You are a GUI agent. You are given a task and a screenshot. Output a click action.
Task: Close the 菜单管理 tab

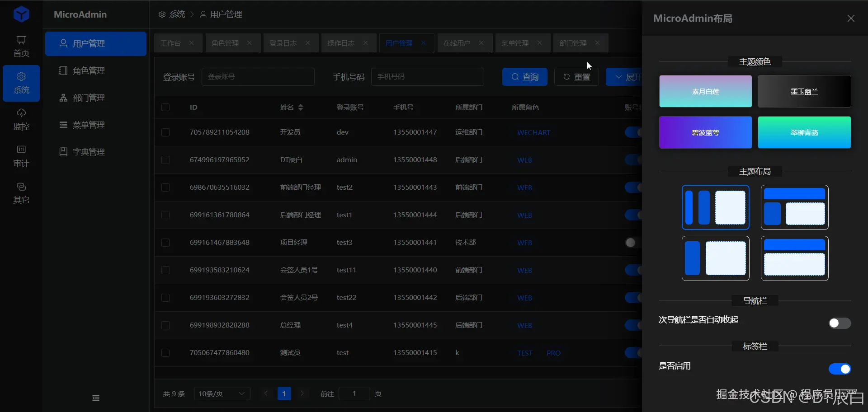(539, 43)
